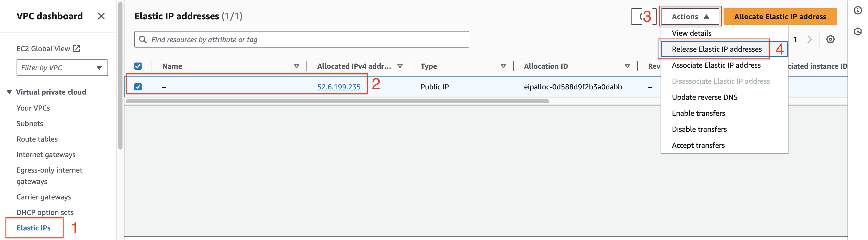
Task: Toggle the select-all header checkbox
Action: [138, 66]
